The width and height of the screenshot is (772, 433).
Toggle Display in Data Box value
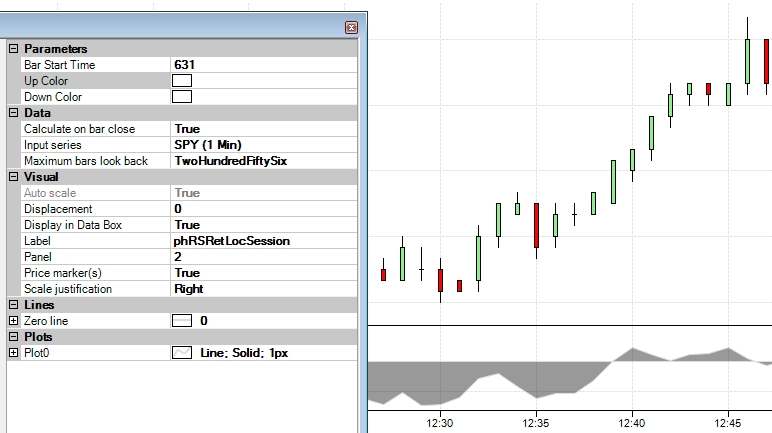point(264,225)
